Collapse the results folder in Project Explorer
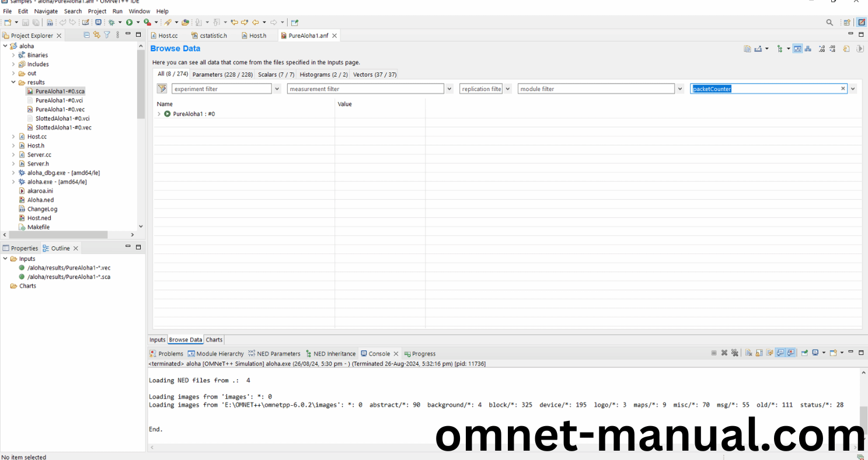Screen dimensions: 868x460 point(14,82)
